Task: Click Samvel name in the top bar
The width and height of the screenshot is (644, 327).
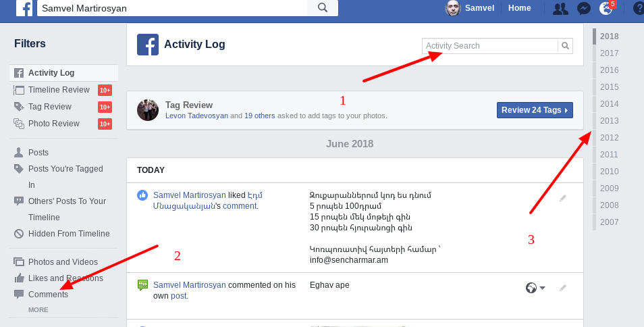Action: click(x=479, y=8)
